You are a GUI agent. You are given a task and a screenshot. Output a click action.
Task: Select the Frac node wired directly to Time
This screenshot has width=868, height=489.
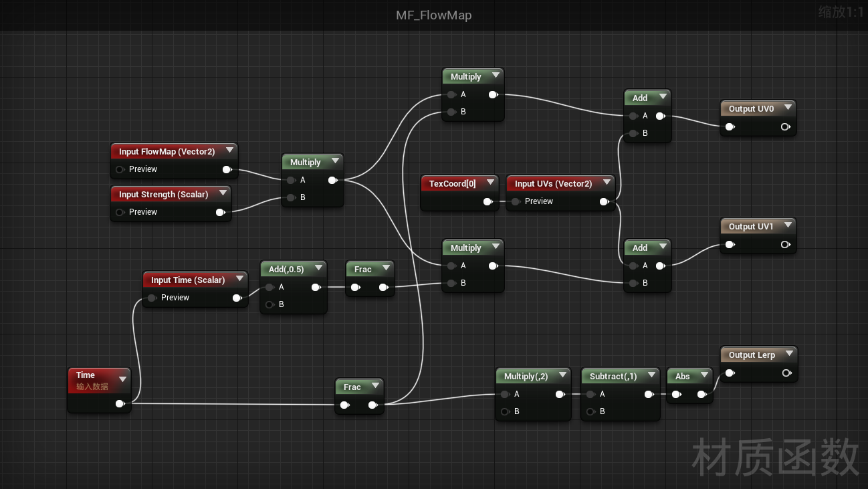359,396
